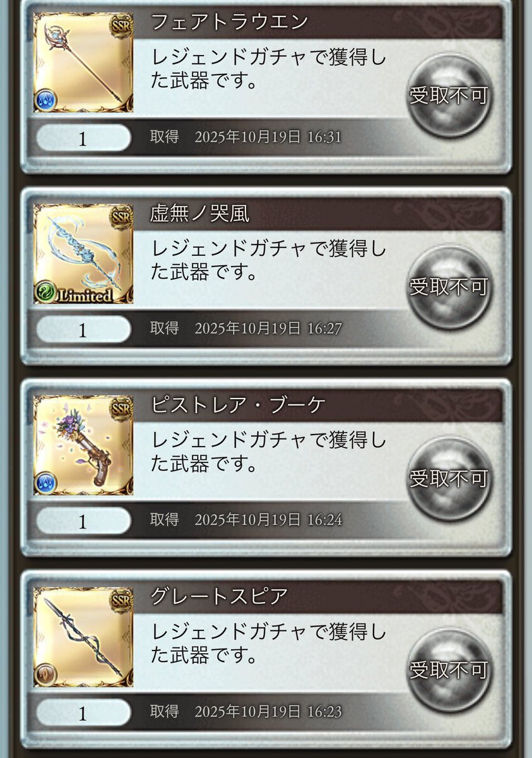Select the quantity field of グレートスピア
The width and height of the screenshot is (532, 758).
83,713
